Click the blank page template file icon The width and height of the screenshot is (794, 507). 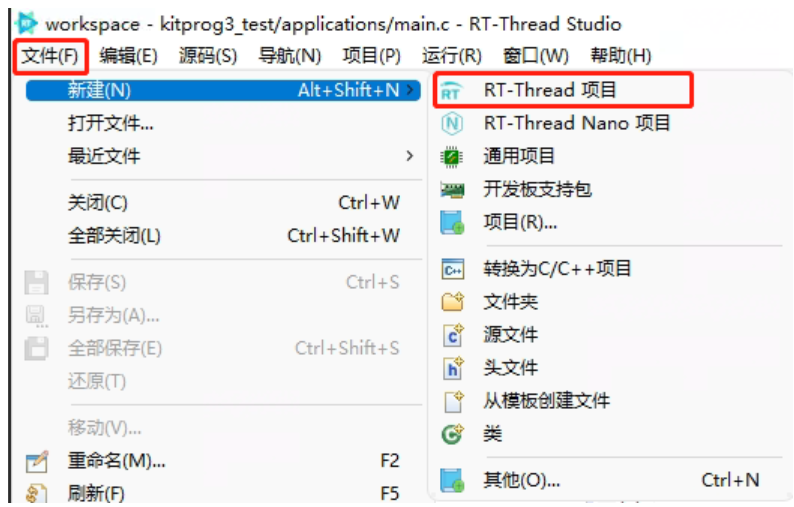click(x=453, y=401)
